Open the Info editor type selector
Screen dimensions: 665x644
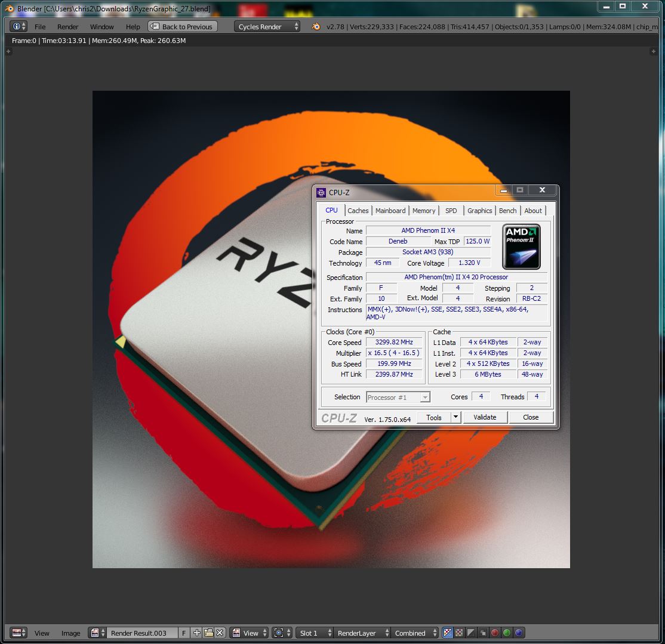point(19,26)
